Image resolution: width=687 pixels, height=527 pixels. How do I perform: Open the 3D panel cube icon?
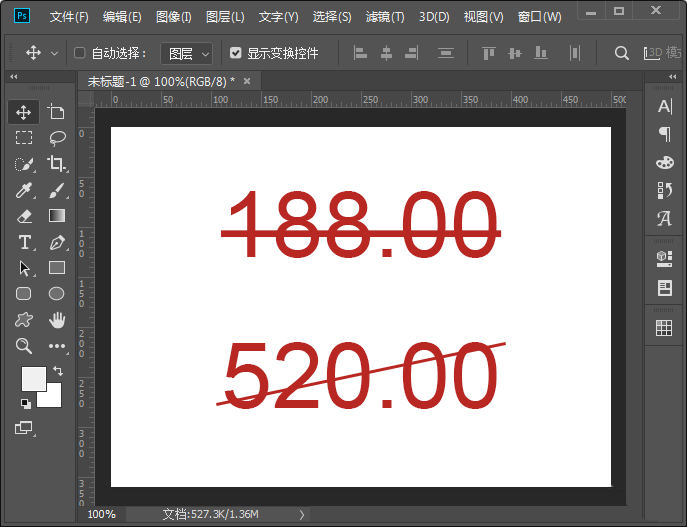pyautogui.click(x=665, y=258)
